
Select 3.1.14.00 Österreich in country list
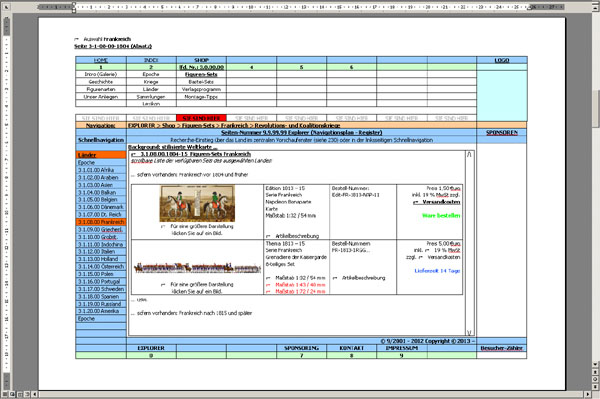click(x=101, y=267)
